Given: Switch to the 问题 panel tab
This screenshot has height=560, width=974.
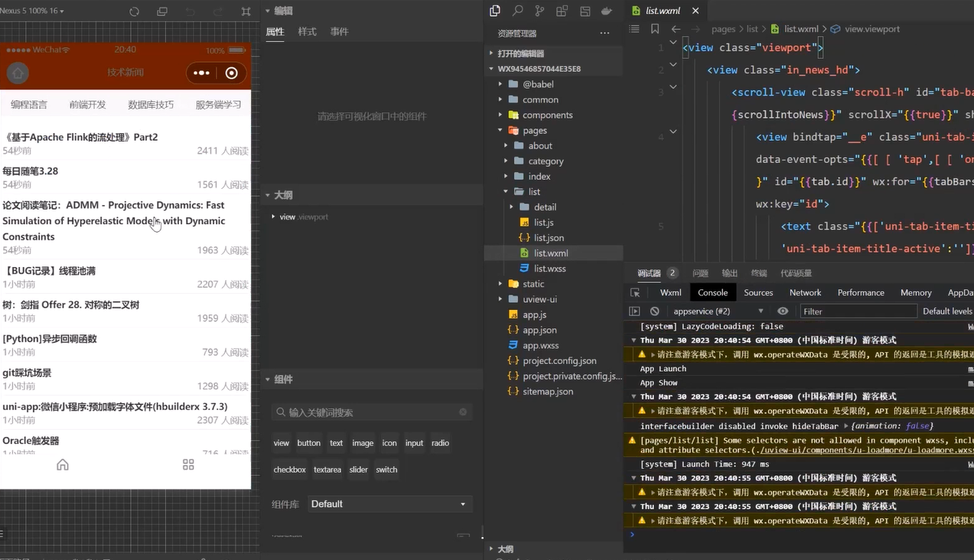Looking at the screenshot, I should click(x=700, y=273).
